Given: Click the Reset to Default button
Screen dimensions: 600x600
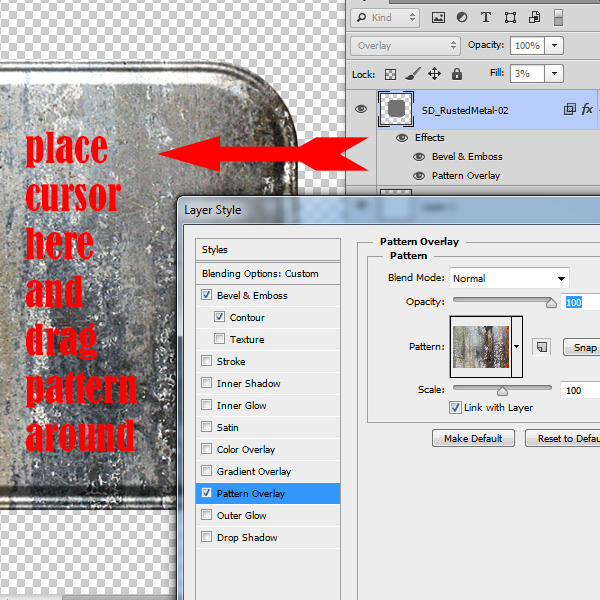Looking at the screenshot, I should 563,438.
